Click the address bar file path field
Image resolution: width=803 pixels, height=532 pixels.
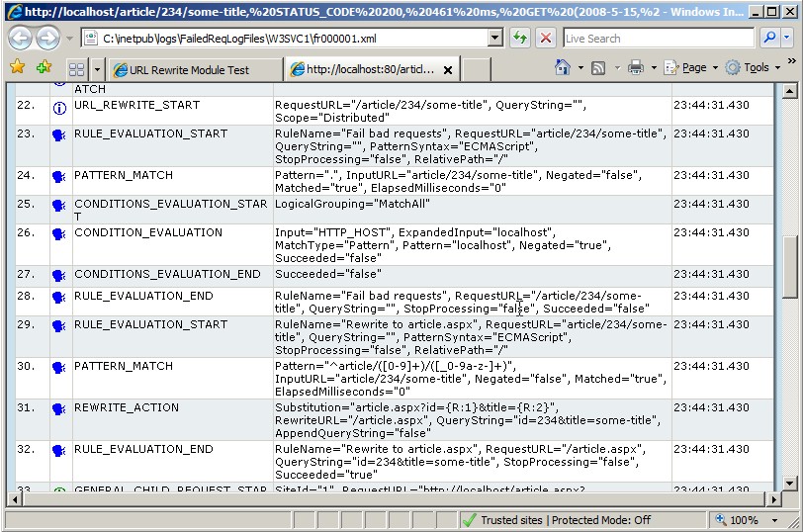[x=284, y=39]
